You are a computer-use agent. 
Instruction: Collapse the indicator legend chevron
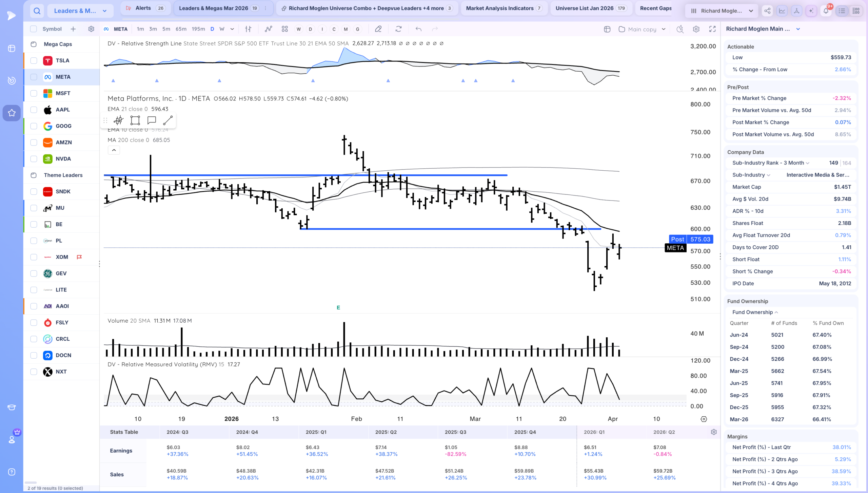pos(114,150)
